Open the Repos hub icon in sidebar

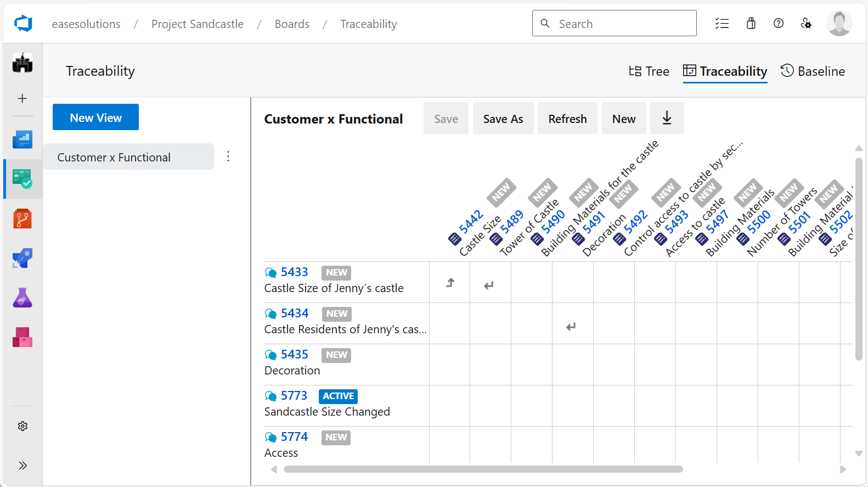click(22, 219)
